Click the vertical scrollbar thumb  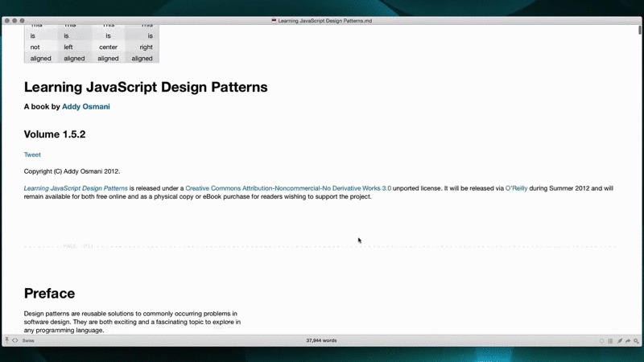click(x=640, y=30)
